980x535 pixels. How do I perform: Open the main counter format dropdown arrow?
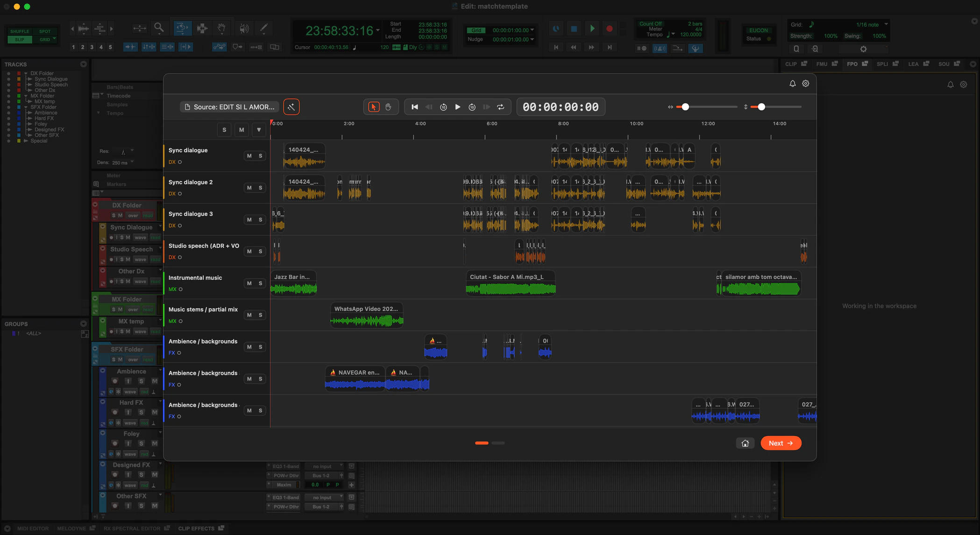377,31
